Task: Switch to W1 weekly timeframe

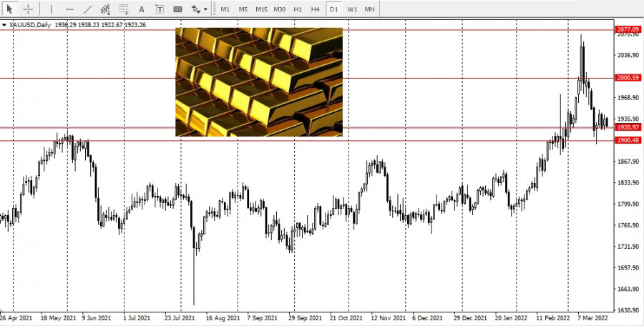Action: pos(352,9)
